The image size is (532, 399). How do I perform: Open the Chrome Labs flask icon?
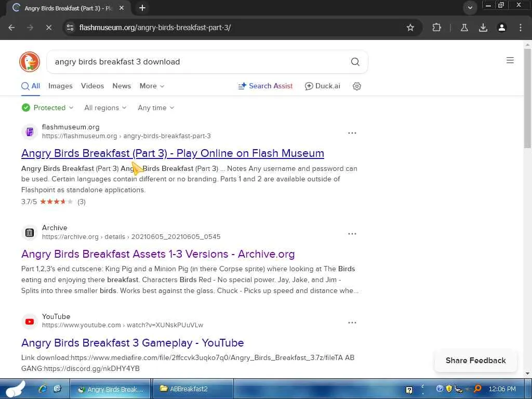(x=464, y=28)
